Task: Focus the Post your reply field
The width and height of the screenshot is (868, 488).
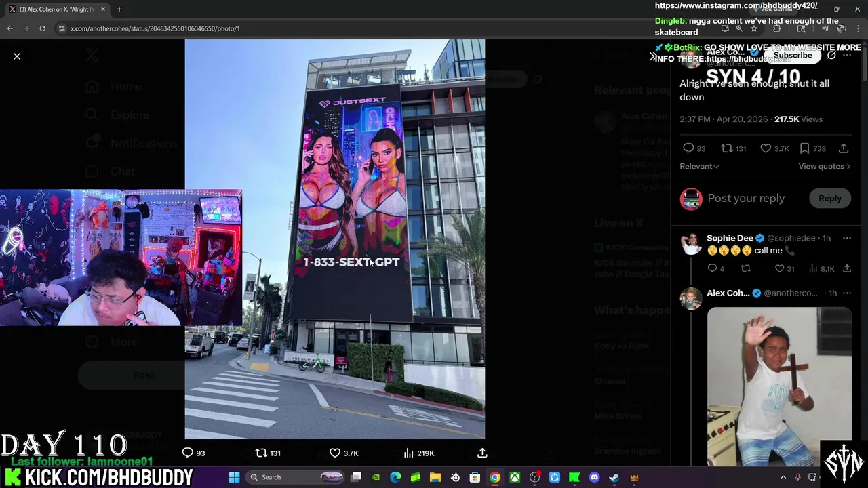Action: point(746,198)
